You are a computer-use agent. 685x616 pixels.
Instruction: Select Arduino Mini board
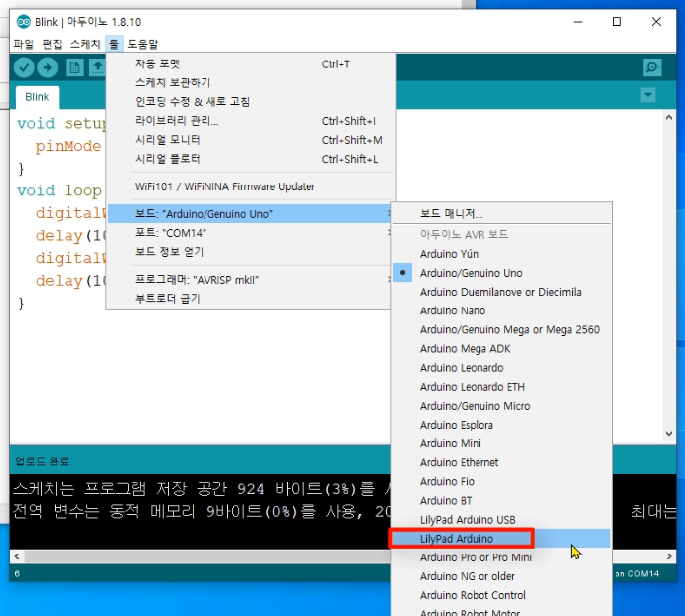coord(501,444)
